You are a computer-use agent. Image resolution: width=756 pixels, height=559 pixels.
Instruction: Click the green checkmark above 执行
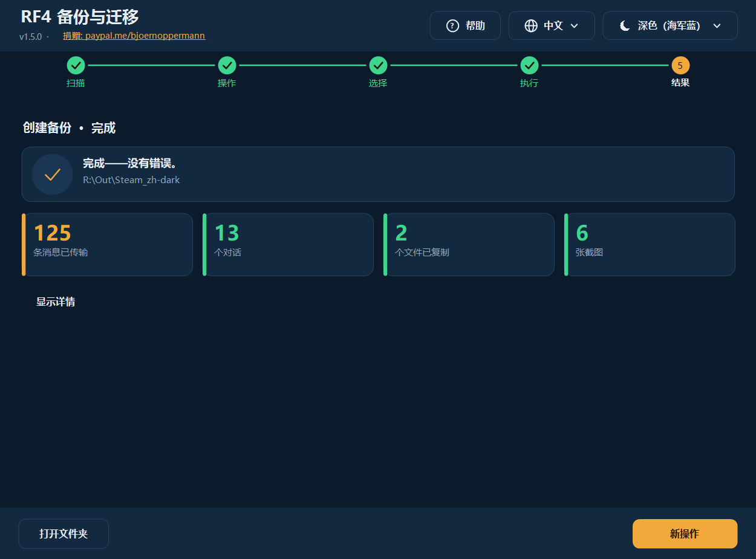529,65
